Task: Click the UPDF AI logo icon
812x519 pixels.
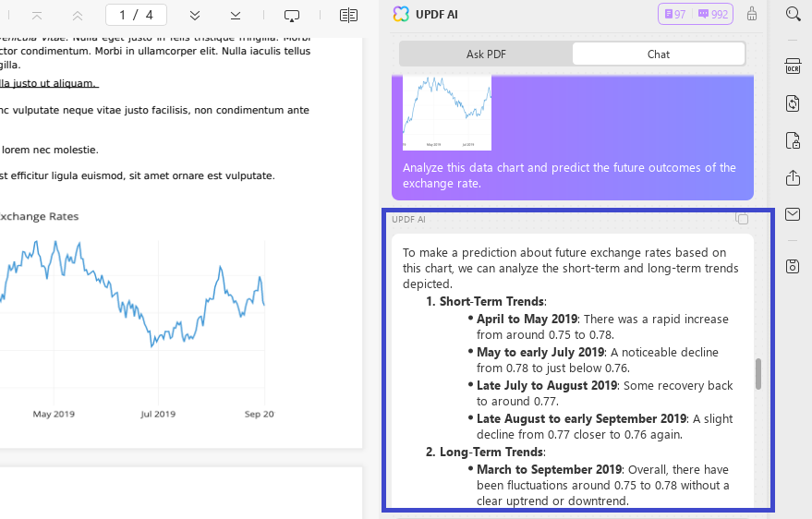Action: tap(401, 14)
